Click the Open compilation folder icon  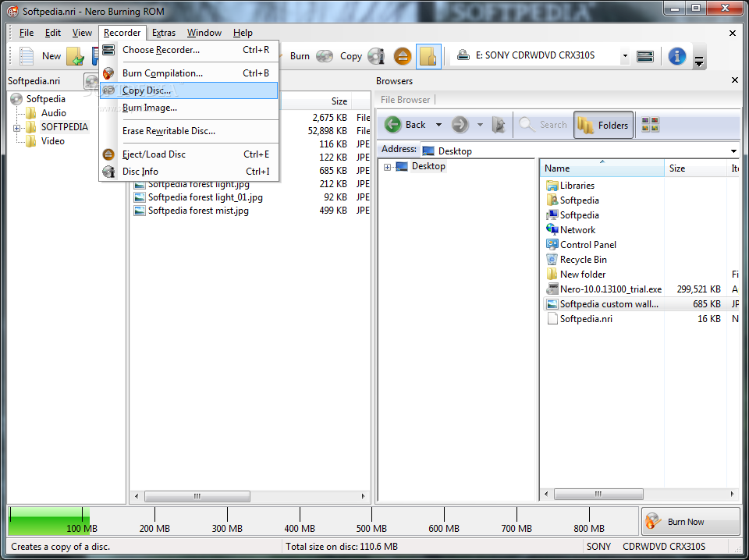click(75, 56)
